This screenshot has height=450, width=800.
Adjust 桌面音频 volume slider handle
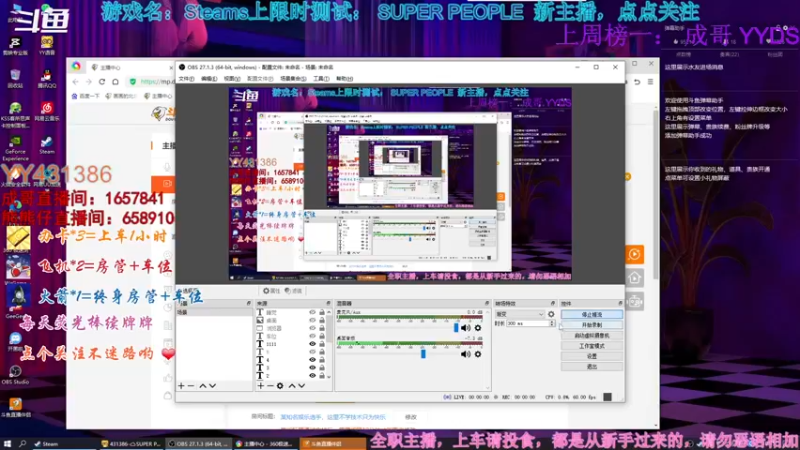point(423,354)
